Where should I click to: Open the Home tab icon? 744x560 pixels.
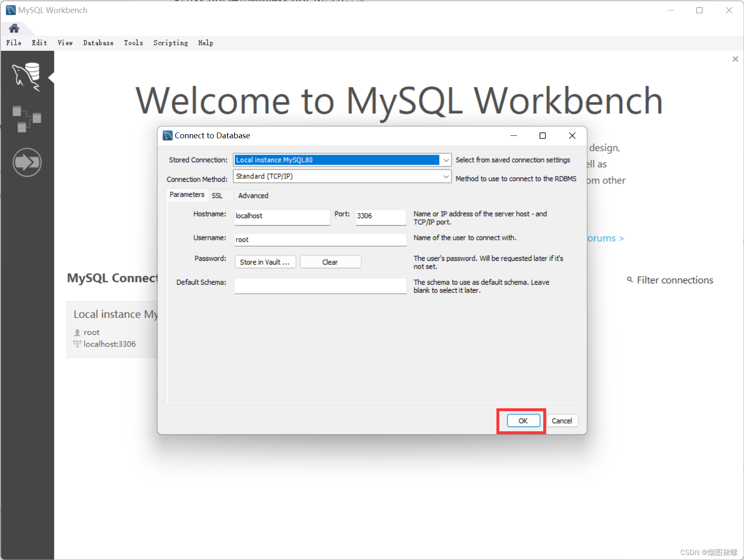click(x=14, y=28)
